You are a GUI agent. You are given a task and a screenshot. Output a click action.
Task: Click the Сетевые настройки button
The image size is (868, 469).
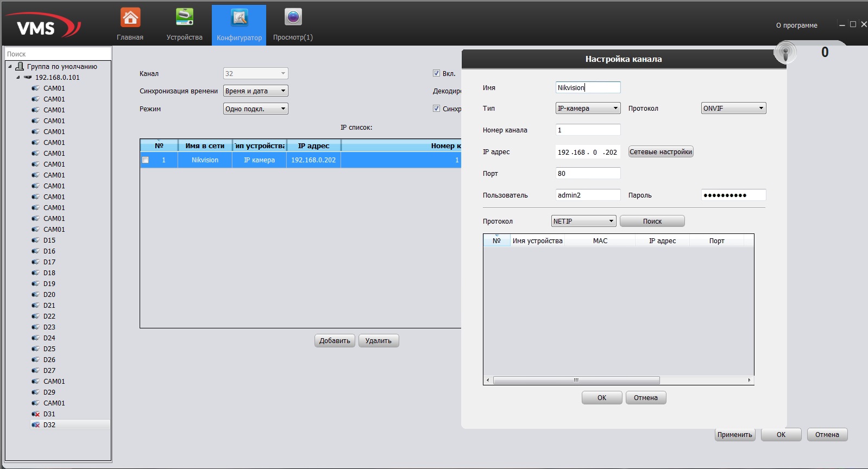pyautogui.click(x=661, y=152)
